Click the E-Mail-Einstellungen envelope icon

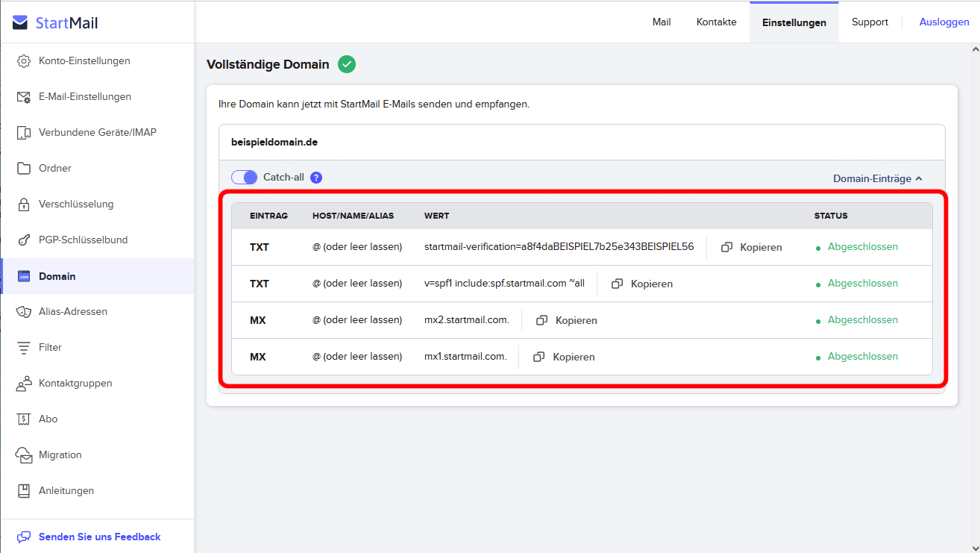click(24, 97)
